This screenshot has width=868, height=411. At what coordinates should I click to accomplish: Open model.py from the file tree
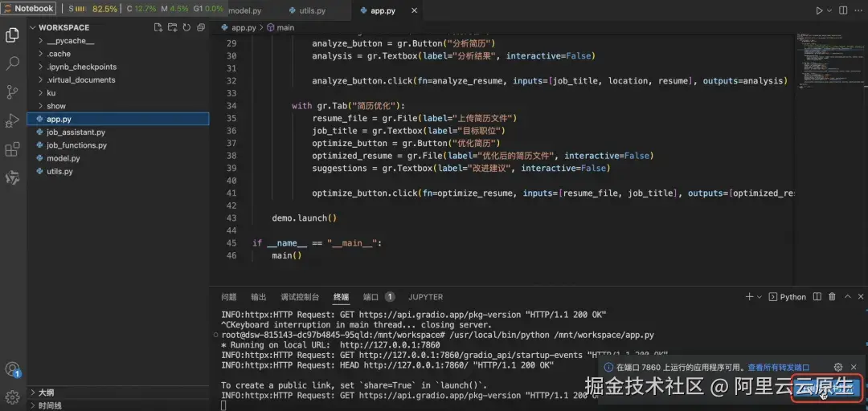click(118, 158)
